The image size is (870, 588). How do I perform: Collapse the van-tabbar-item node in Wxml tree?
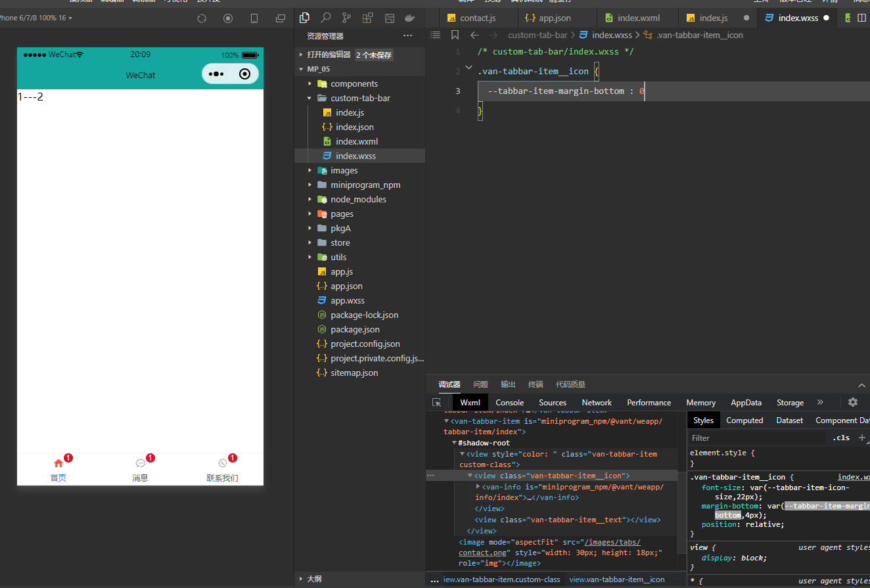447,421
